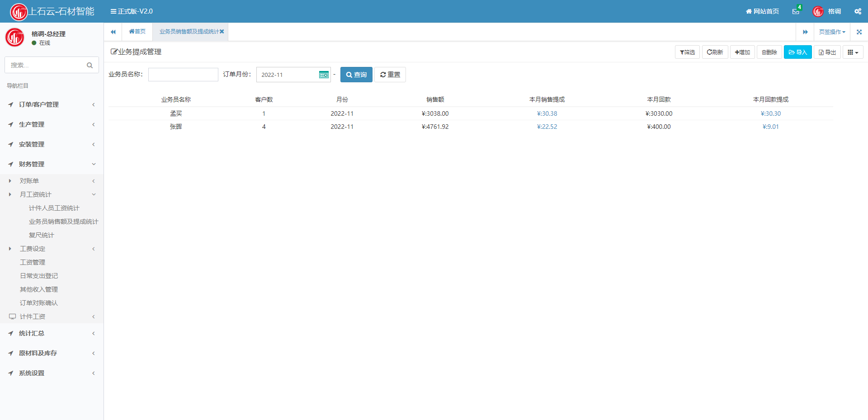Open 张晖 sales commission ¥:22.52

547,127
